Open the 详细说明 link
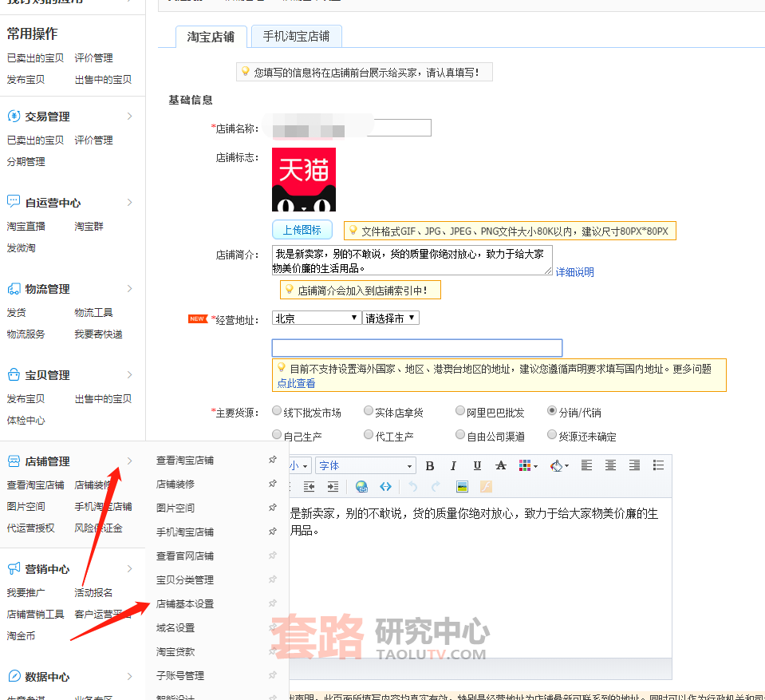 point(574,272)
